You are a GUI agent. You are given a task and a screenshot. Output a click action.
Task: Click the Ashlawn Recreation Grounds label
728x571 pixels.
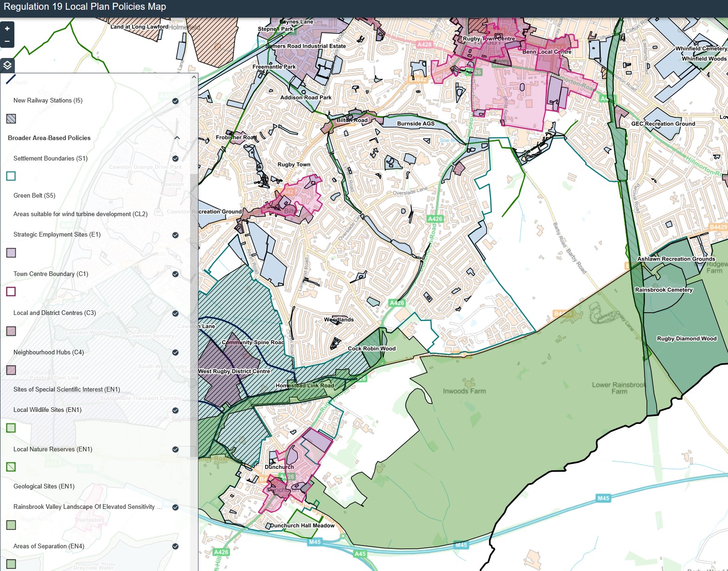676,259
